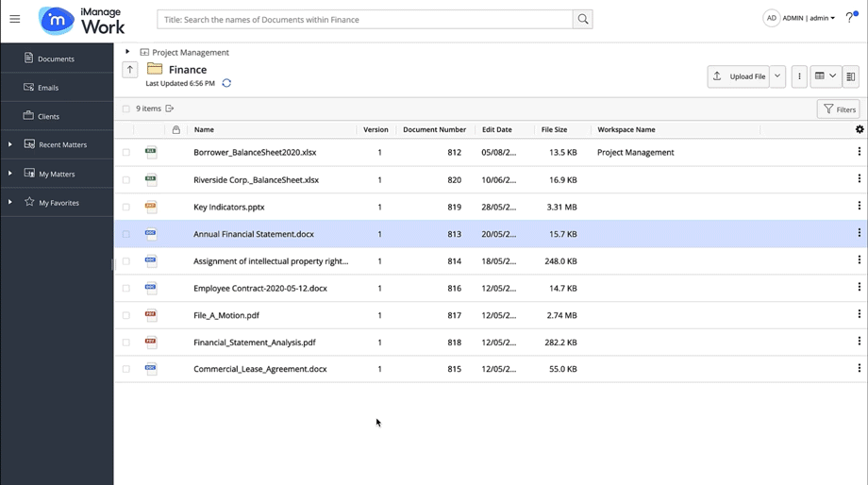The width and height of the screenshot is (868, 485).
Task: Click the document title search field
Action: point(364,19)
